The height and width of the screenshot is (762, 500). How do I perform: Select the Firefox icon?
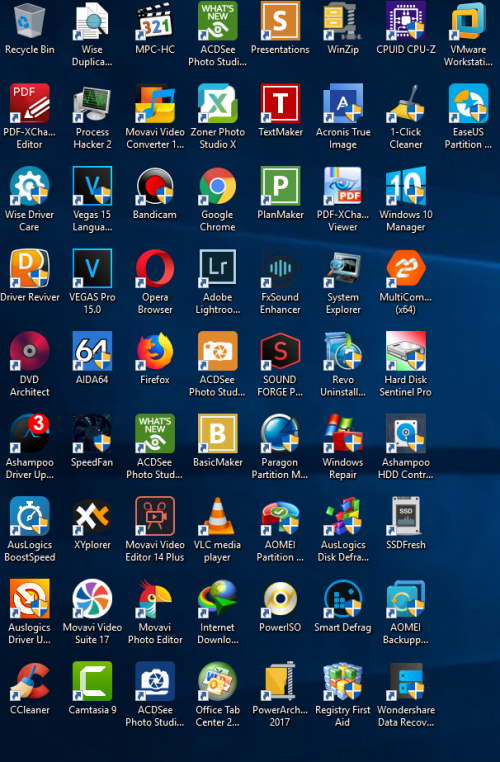coord(155,351)
